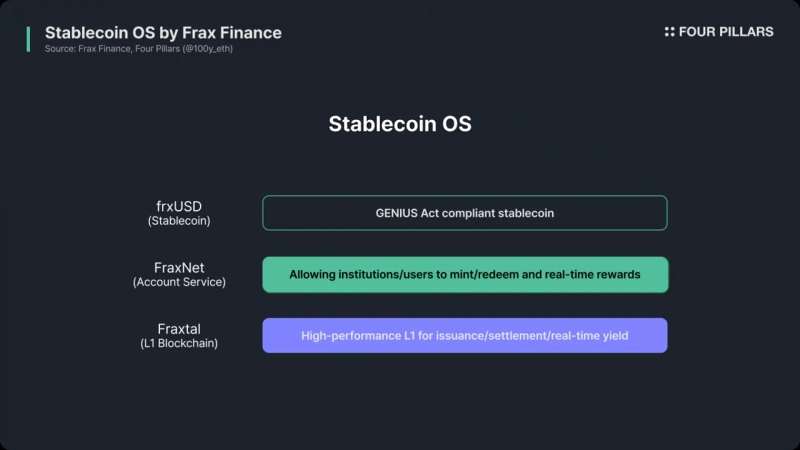The image size is (800, 450).
Task: Click the (Account Service) sublabel under FraxNet
Action: (x=180, y=282)
